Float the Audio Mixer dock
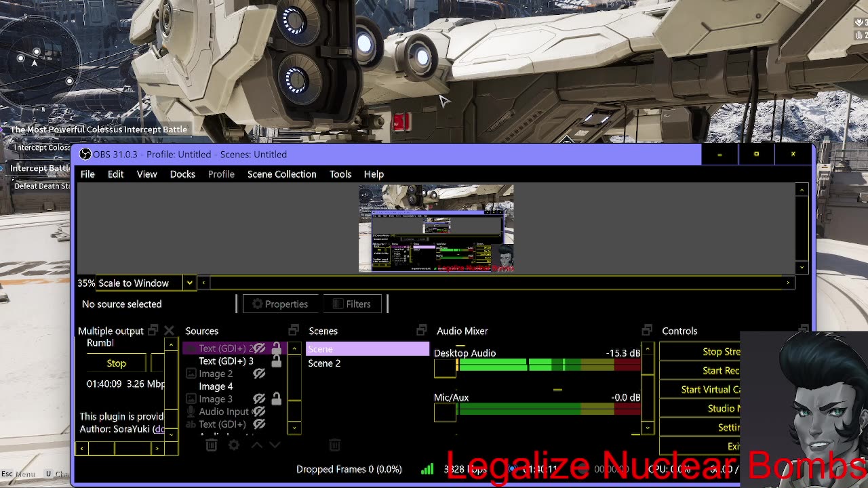 pyautogui.click(x=646, y=330)
